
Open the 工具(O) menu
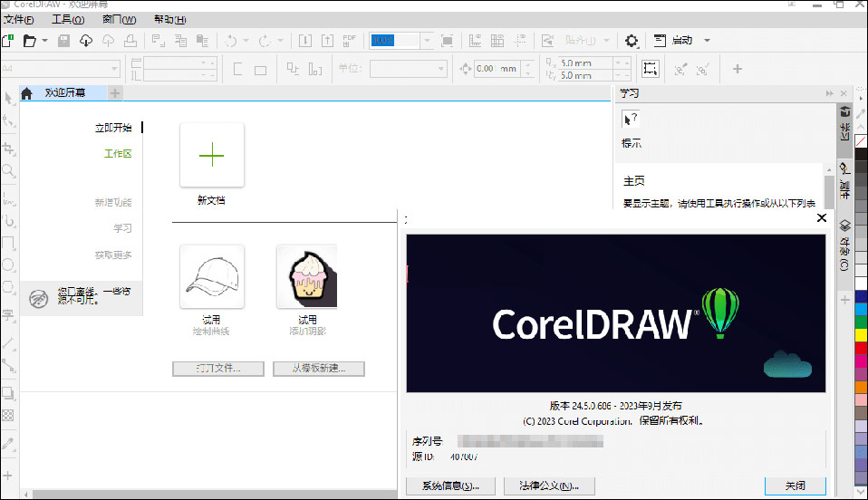coord(68,19)
